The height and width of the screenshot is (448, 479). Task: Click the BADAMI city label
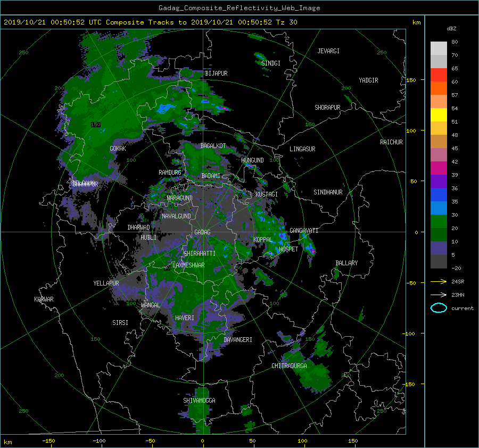[211, 176]
